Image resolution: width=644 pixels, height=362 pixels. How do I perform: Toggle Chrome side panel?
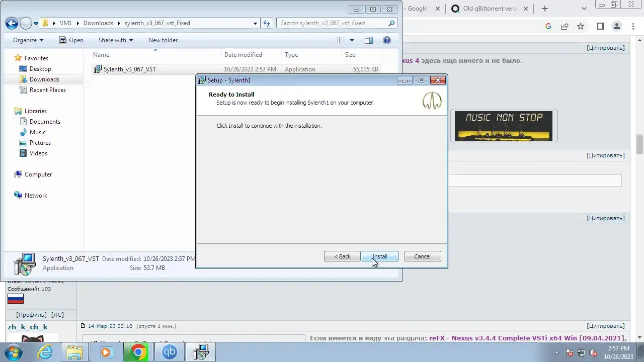[x=600, y=26]
